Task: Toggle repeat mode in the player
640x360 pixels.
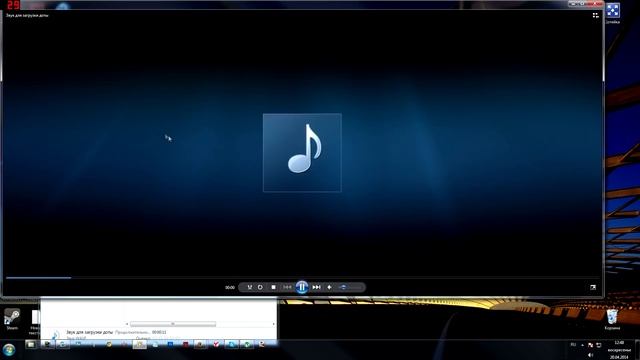Action: point(260,287)
